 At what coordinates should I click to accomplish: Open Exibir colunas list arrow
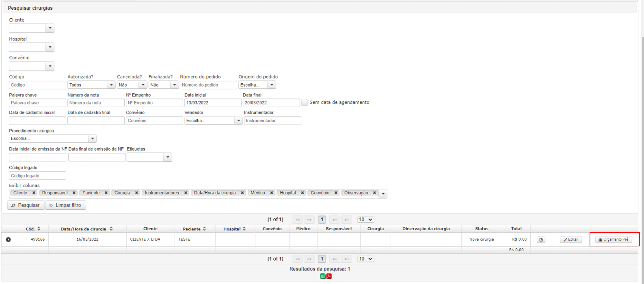[x=383, y=194]
